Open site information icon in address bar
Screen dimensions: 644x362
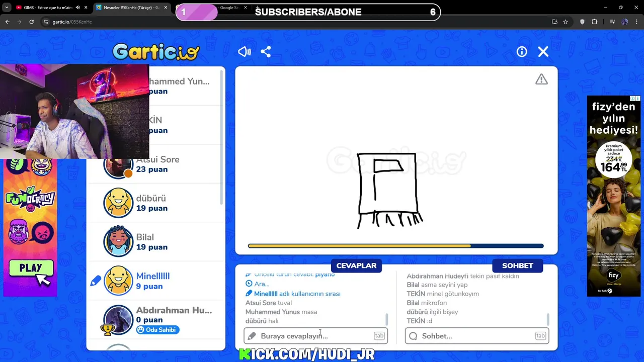point(46,22)
